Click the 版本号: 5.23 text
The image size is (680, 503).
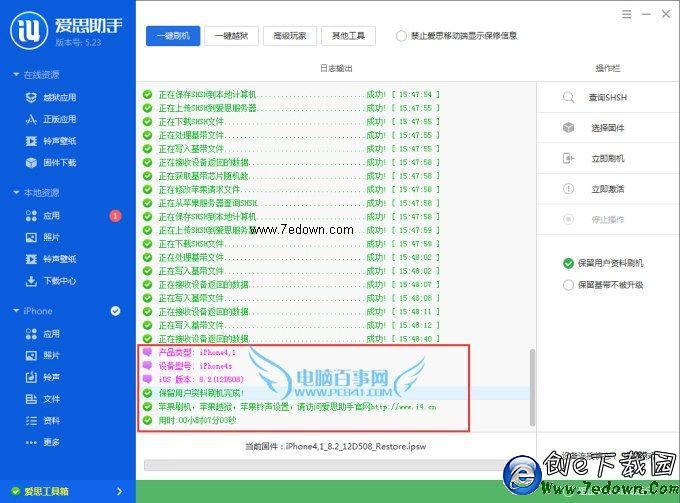[x=78, y=42]
